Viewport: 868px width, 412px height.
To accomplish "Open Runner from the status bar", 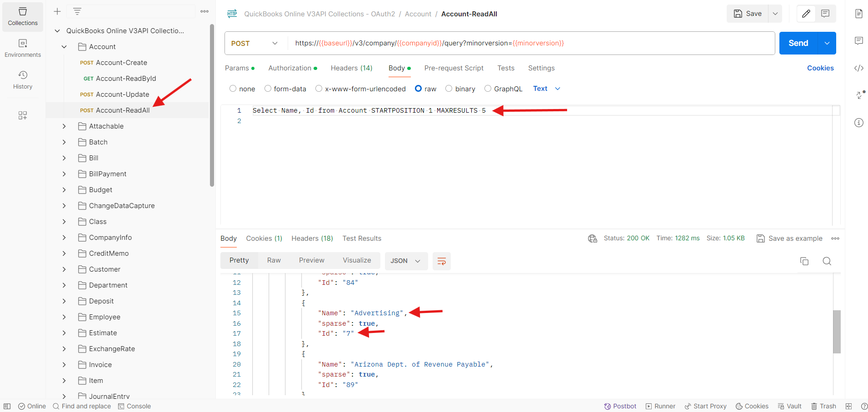I will (660, 406).
